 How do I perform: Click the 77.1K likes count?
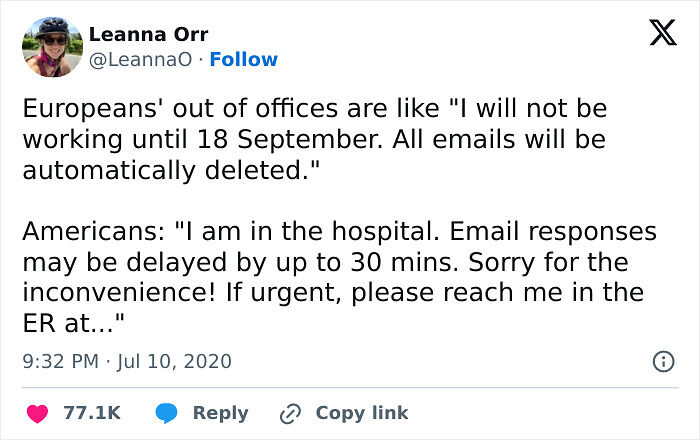click(x=92, y=412)
